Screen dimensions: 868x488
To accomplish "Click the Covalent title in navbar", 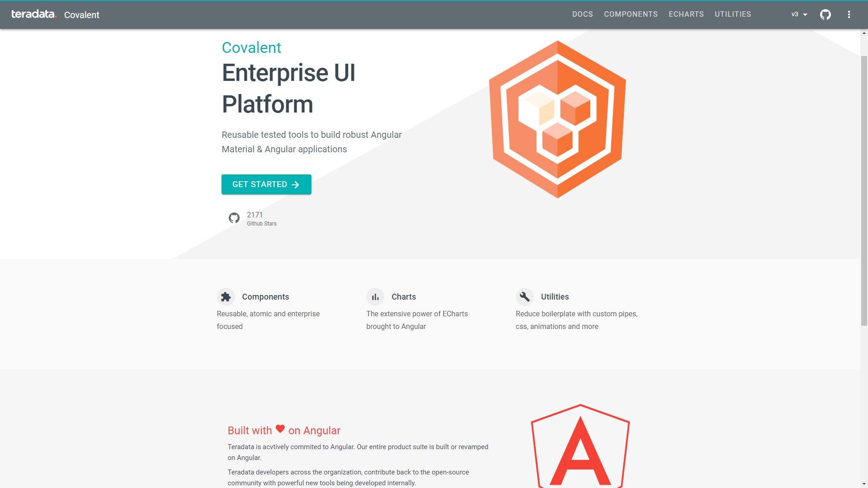I will click(x=82, y=15).
